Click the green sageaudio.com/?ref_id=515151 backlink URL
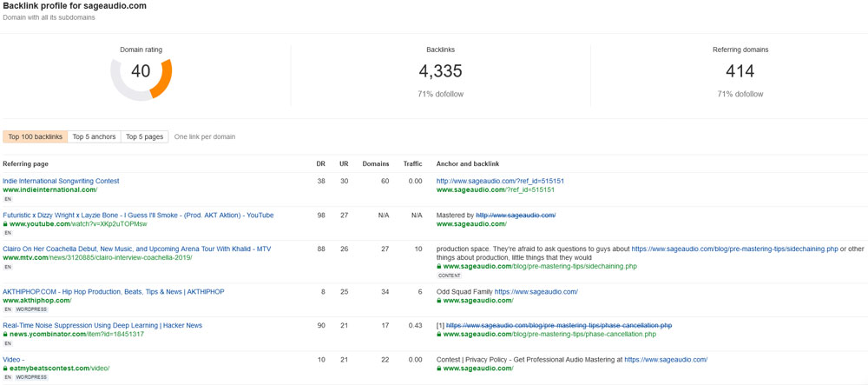868x385 pixels. click(496, 189)
